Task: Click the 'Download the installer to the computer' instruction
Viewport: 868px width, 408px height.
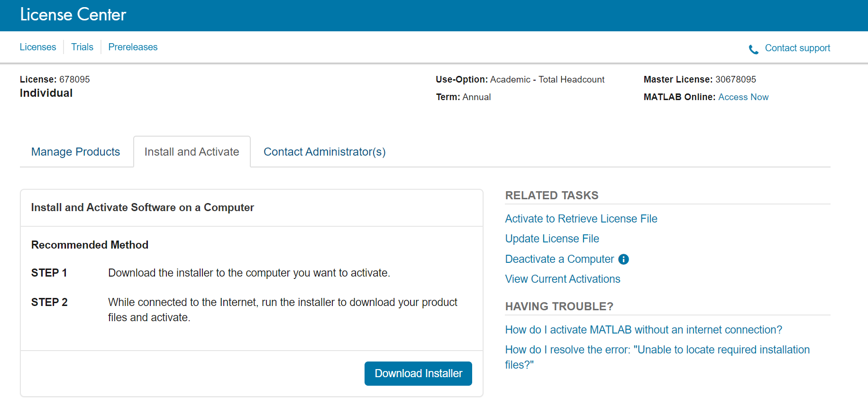Action: click(x=249, y=273)
